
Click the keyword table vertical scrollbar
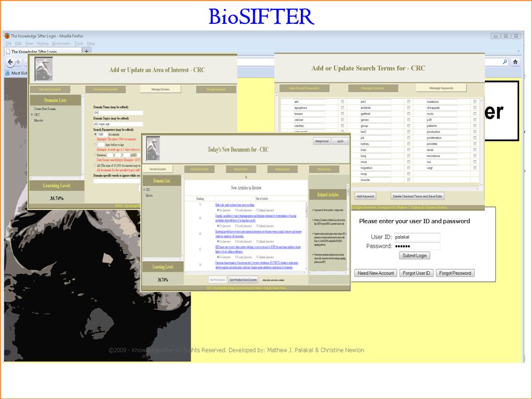(x=482, y=142)
